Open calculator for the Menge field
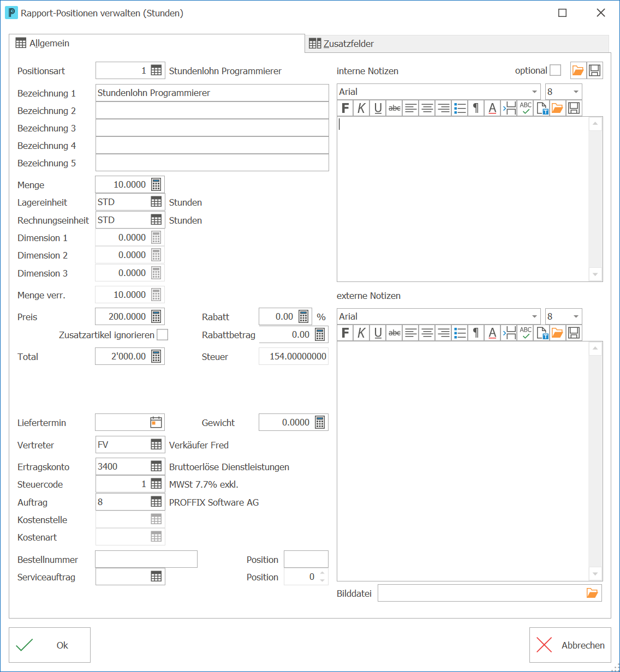The width and height of the screenshot is (620, 672). click(x=156, y=184)
